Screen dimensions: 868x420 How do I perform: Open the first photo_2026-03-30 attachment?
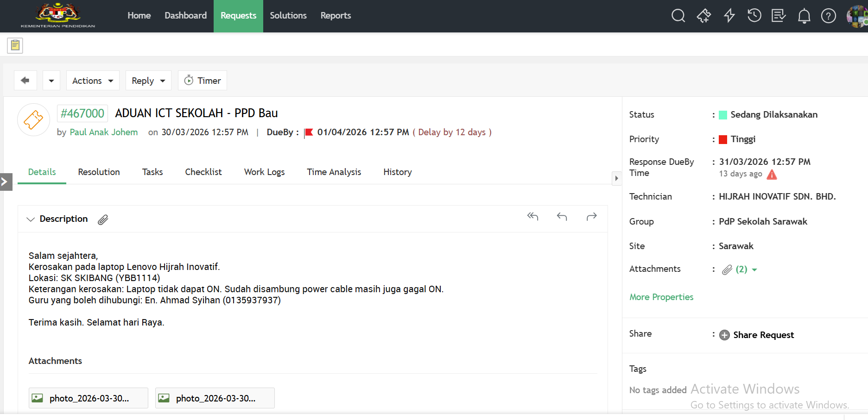(x=89, y=398)
